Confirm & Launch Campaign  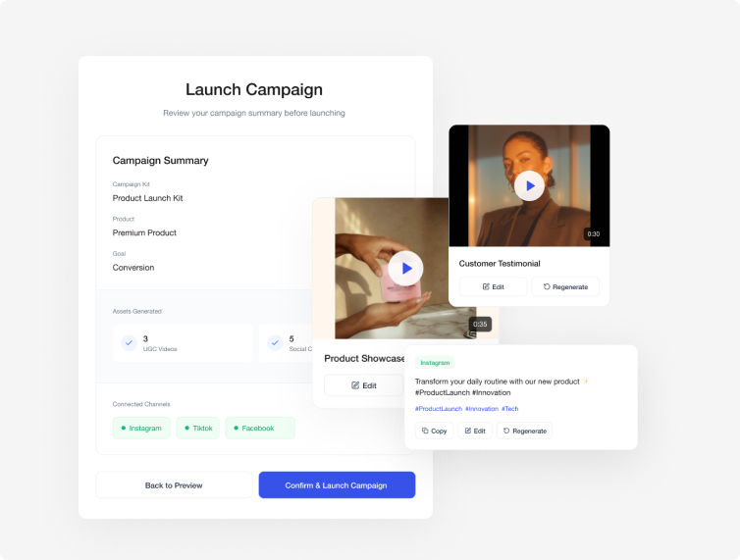(x=337, y=485)
